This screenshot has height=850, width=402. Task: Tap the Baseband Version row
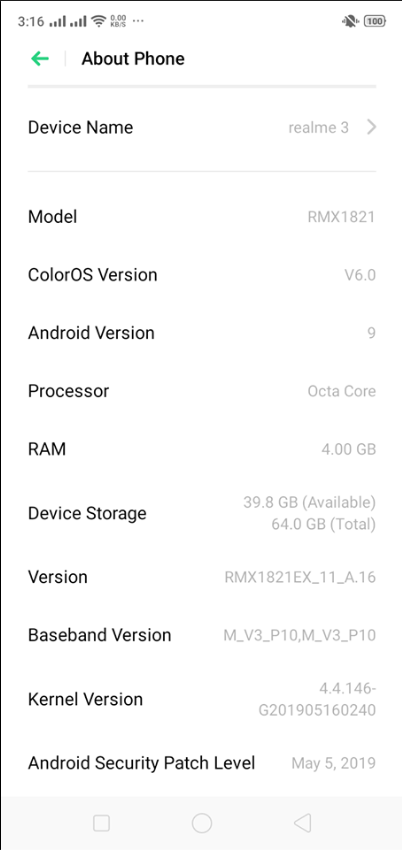[202, 635]
